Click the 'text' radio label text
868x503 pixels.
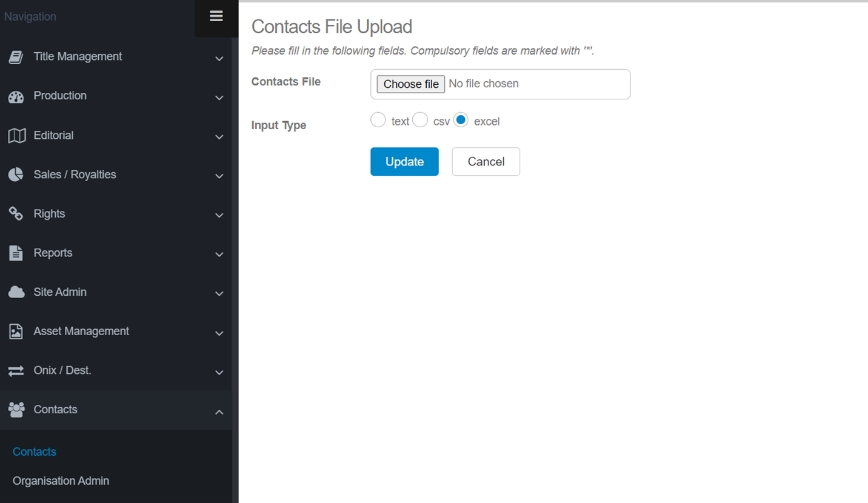pyautogui.click(x=401, y=121)
